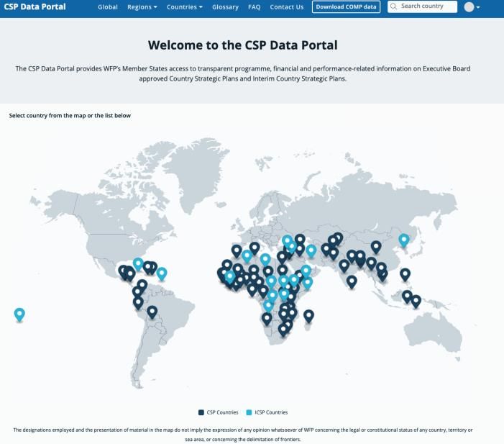Open the FAQ page

pos(255,6)
